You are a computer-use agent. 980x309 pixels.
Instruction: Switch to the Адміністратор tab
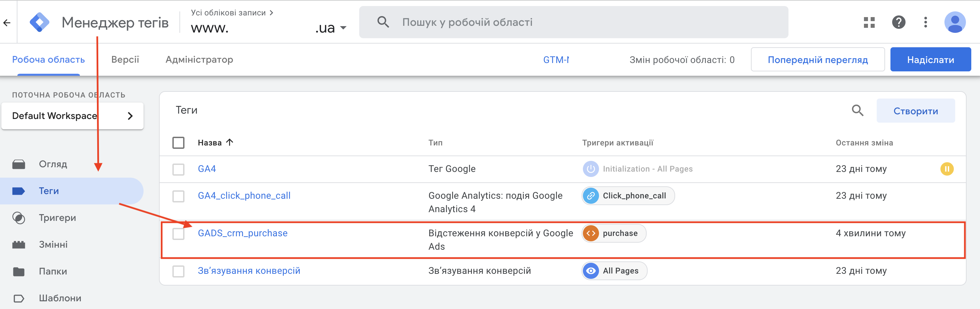click(x=199, y=60)
